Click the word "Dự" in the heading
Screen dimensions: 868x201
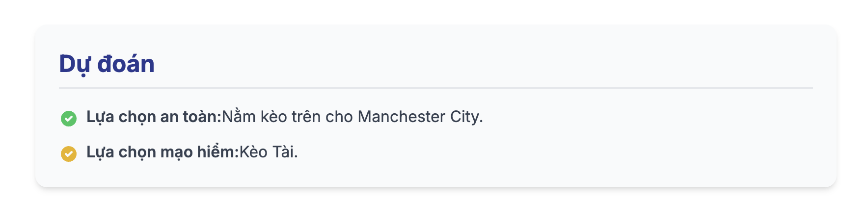(x=74, y=64)
